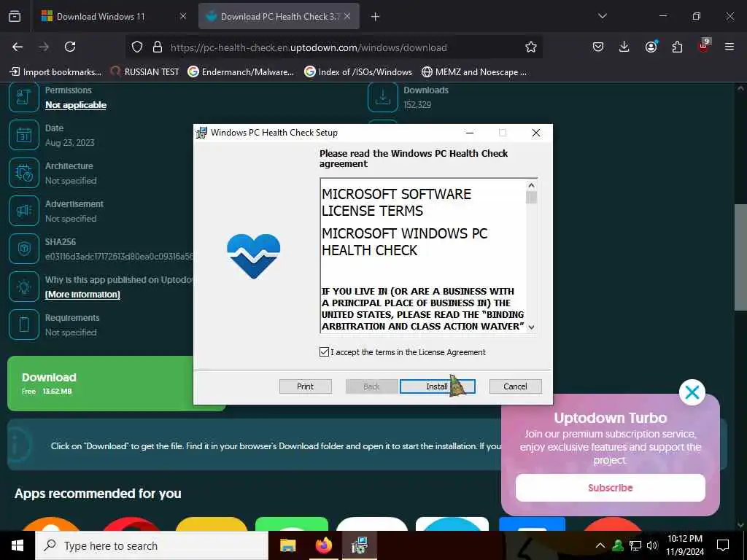Screen dimensions: 747x560
Task: Click the Print button in setup dialog
Action: [x=305, y=386]
